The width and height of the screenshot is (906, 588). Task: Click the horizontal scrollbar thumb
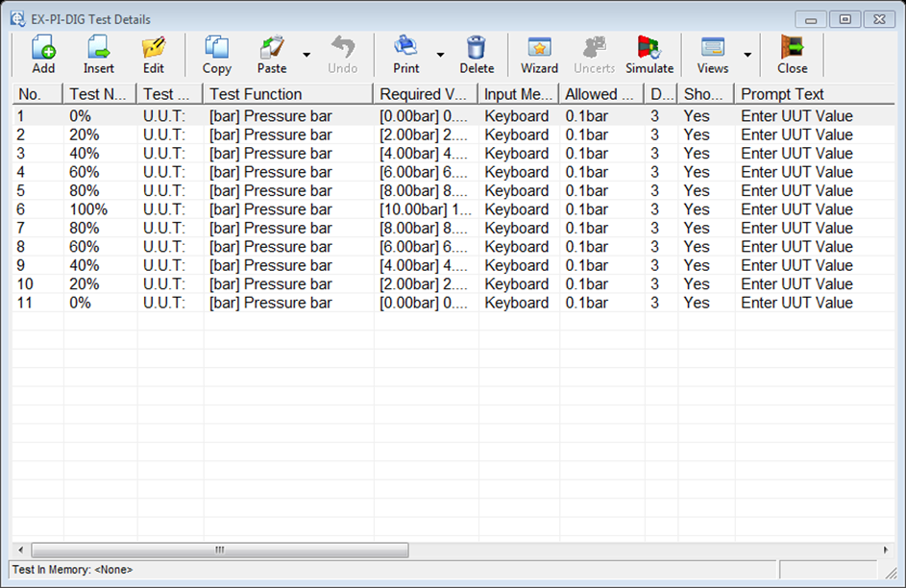219,551
